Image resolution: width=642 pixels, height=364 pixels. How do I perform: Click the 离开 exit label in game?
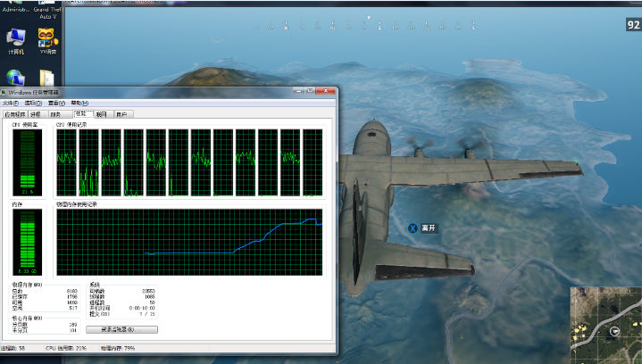point(429,228)
